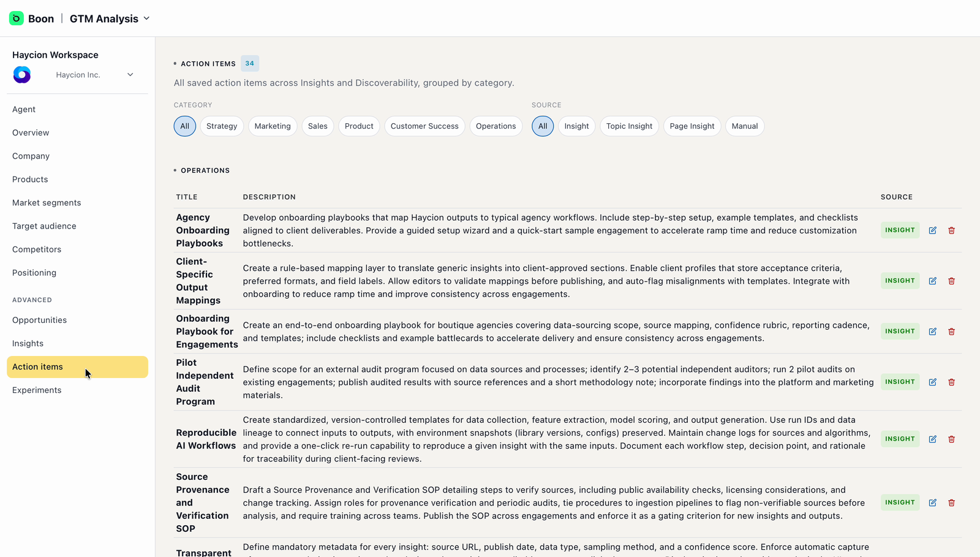
Task: Go to Overview in sidebar
Action: 77,132
